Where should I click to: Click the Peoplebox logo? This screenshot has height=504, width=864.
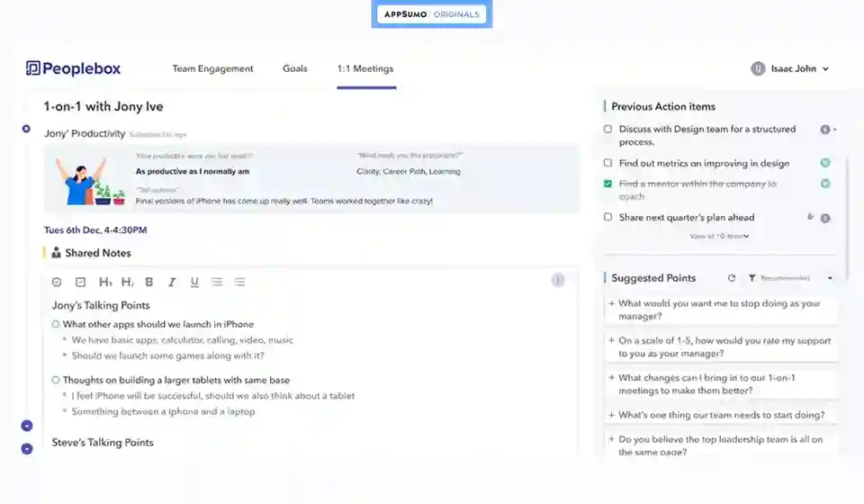coord(73,68)
